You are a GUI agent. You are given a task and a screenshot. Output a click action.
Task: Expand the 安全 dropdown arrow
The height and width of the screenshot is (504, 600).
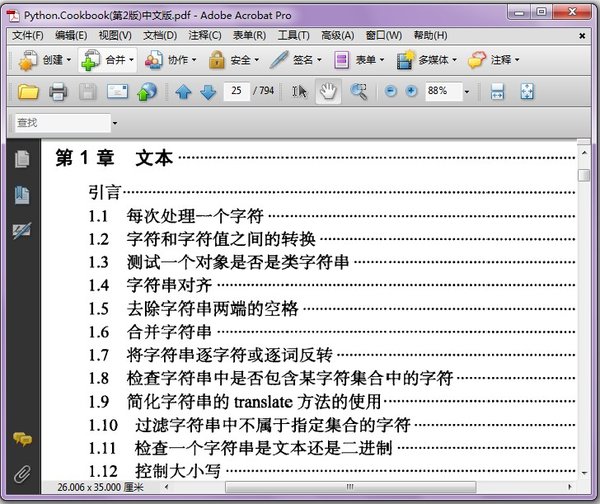tap(257, 60)
